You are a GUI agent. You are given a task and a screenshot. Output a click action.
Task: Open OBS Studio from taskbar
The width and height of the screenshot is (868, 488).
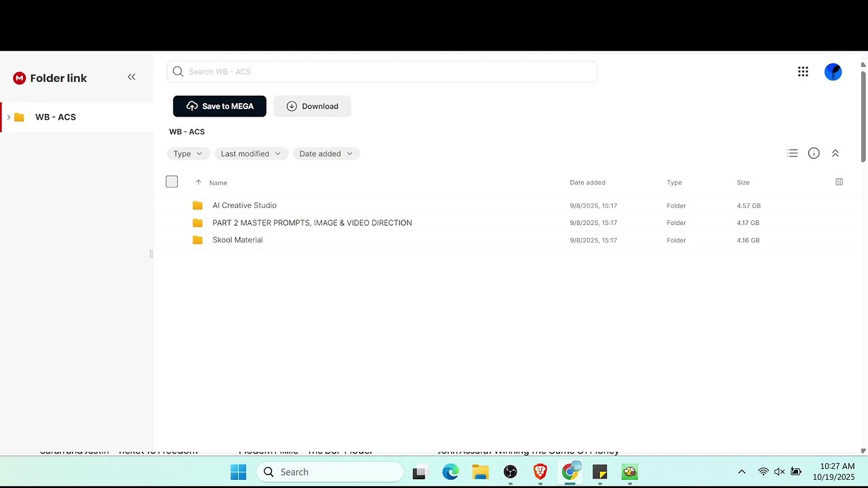coord(511,472)
